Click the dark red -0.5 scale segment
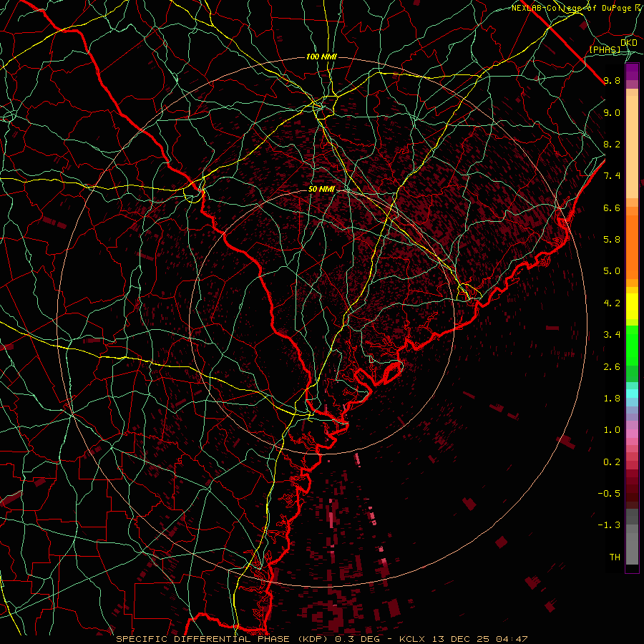 point(632,493)
